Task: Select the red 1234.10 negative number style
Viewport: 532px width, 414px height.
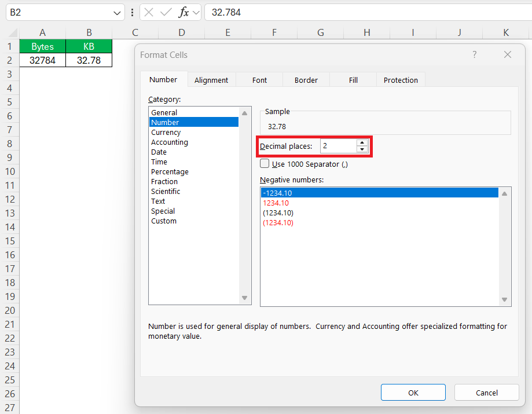Action: pyautogui.click(x=276, y=203)
